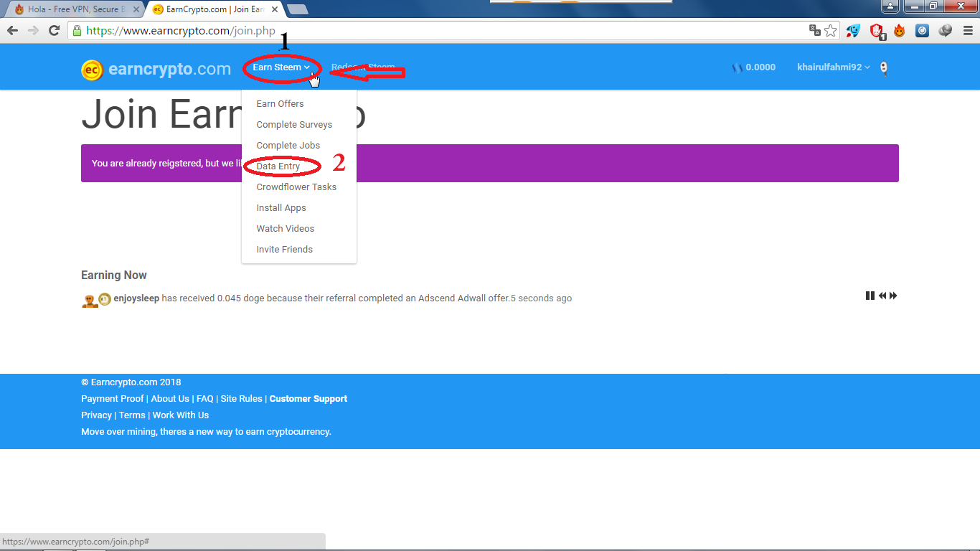Select Install Apps from the menu
This screenshot has height=551, width=980.
click(x=281, y=207)
